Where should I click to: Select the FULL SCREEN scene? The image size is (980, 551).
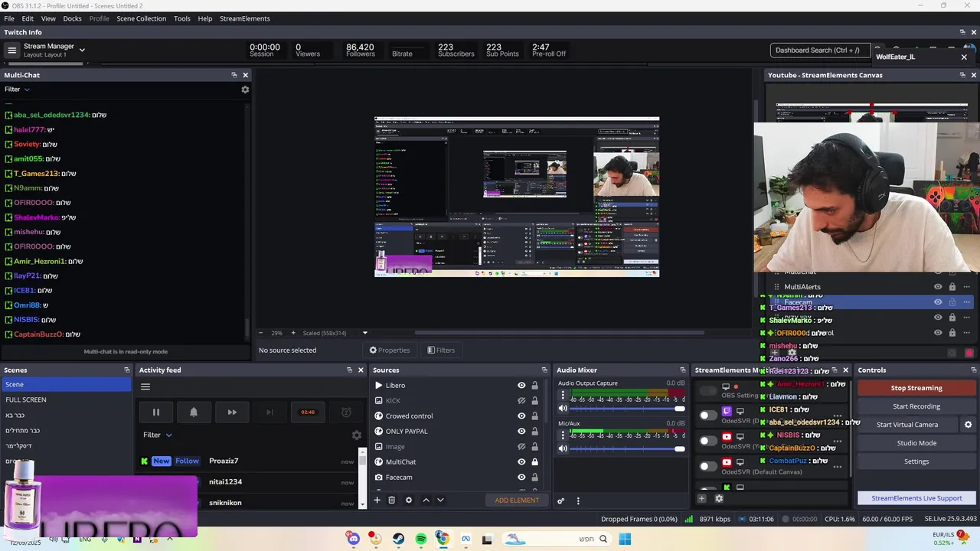66,399
